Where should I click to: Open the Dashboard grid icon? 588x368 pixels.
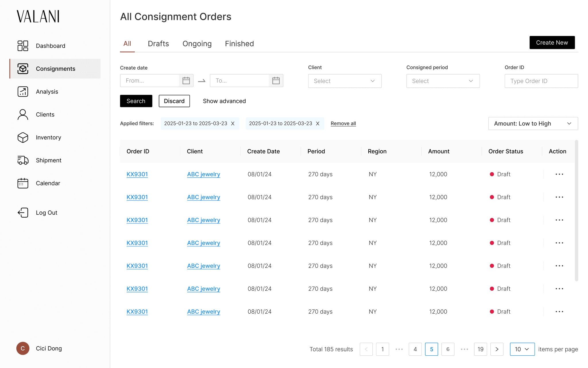click(23, 46)
